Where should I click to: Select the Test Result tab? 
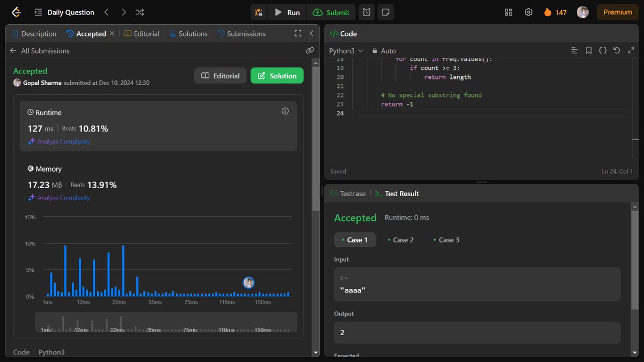pyautogui.click(x=397, y=194)
